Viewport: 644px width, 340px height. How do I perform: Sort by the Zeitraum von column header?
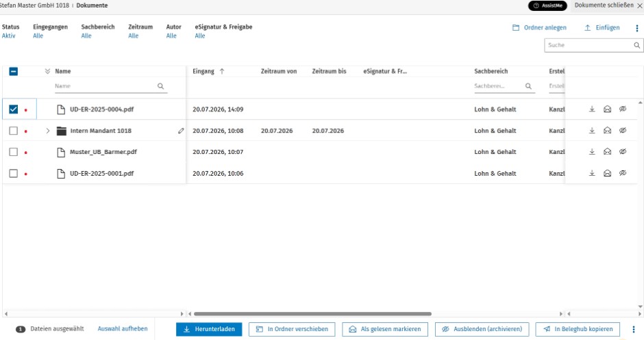278,71
